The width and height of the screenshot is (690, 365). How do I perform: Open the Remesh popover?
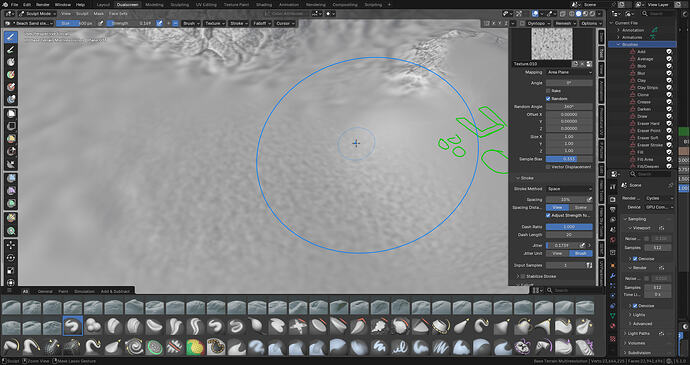[x=565, y=23]
